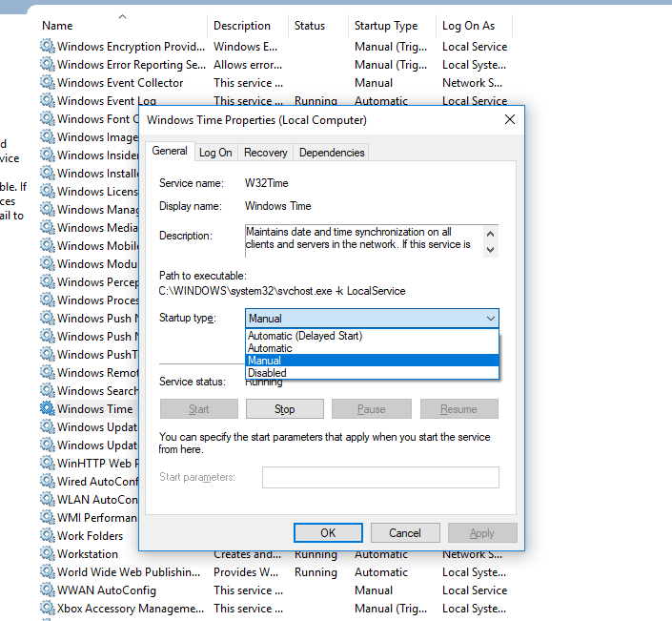Screen dimensions: 672x621
Task: Click the gear icon beside Windows Installer
Action: pyautogui.click(x=48, y=173)
